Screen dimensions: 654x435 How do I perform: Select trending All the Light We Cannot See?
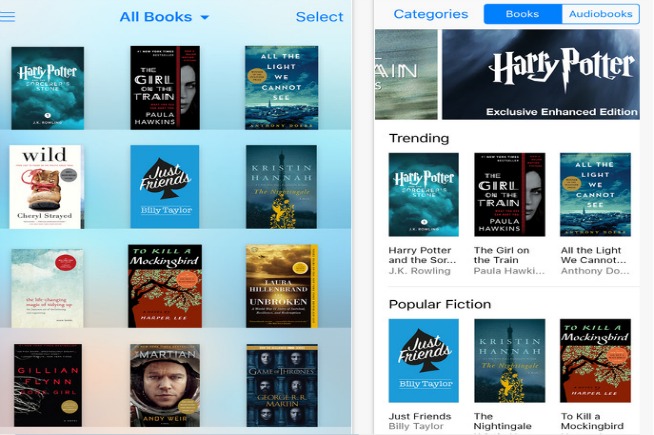[x=595, y=194]
